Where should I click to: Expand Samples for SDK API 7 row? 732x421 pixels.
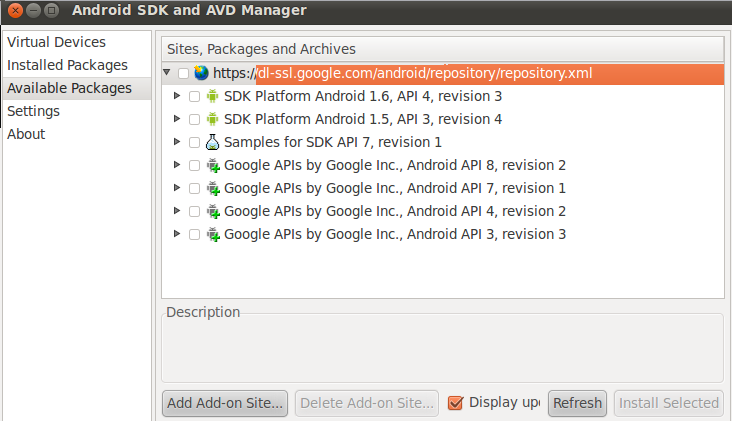pyautogui.click(x=176, y=141)
